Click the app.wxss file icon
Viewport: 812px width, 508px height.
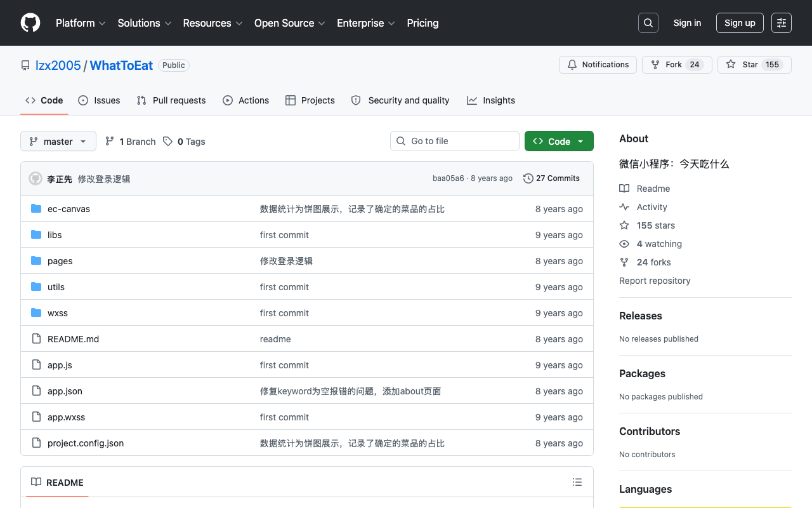click(x=36, y=417)
